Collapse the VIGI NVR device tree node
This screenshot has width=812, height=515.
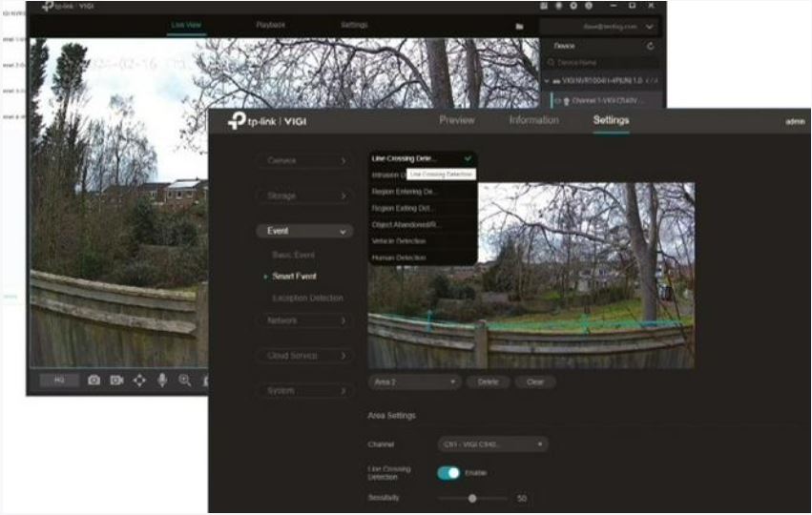pyautogui.click(x=548, y=81)
